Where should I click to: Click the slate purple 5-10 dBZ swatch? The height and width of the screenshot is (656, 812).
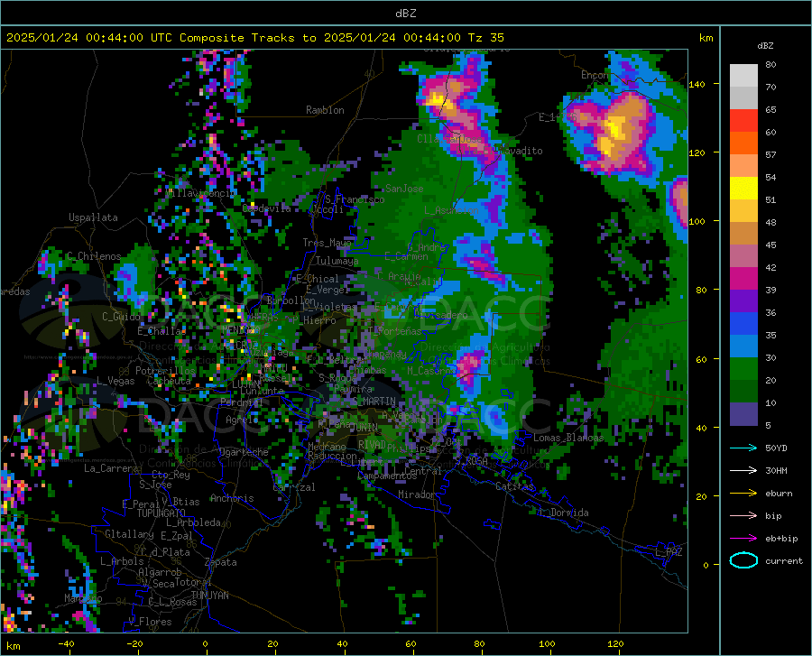(x=743, y=414)
